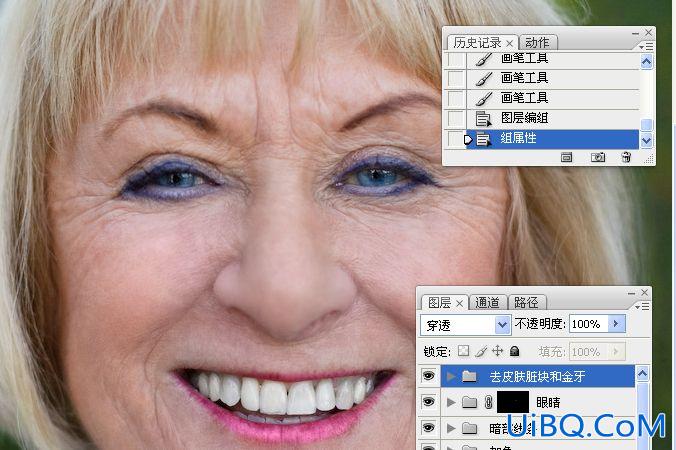
Task: Select the 去皮肤脏块和金牙 layer group
Action: 537,376
